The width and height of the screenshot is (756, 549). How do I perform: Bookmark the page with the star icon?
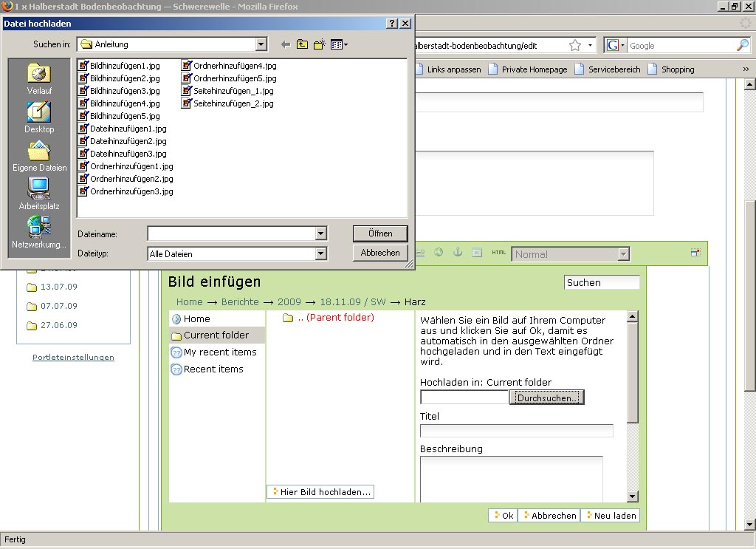click(575, 46)
